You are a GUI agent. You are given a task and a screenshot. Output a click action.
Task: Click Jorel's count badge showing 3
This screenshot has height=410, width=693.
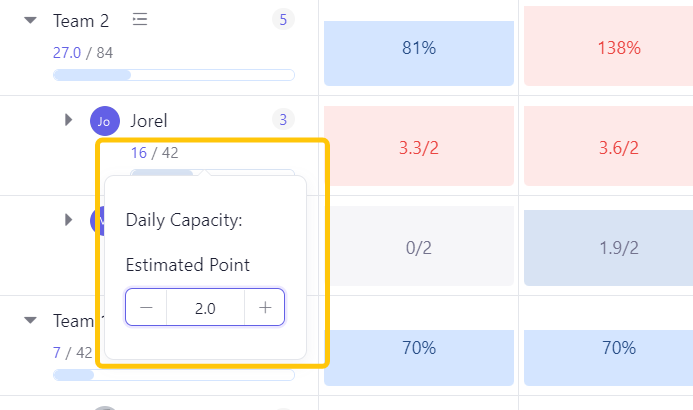[x=283, y=120]
